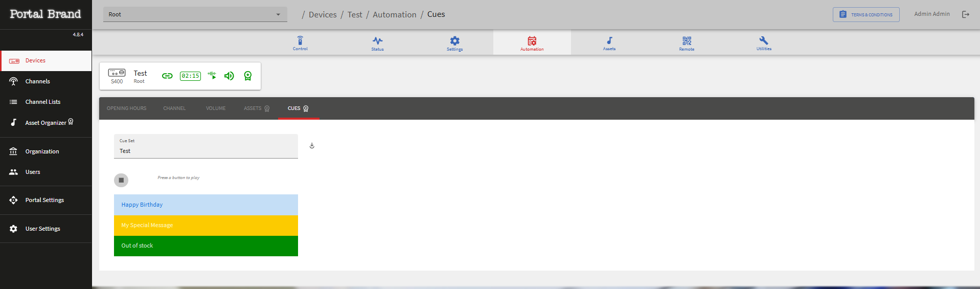Click the Test device name in card
The width and height of the screenshot is (980, 289).
140,73
